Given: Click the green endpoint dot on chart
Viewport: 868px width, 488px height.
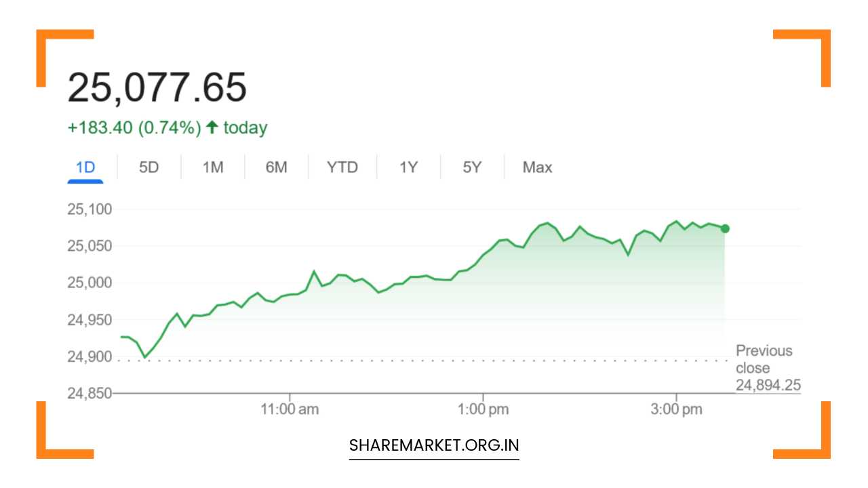Looking at the screenshot, I should coord(725,228).
